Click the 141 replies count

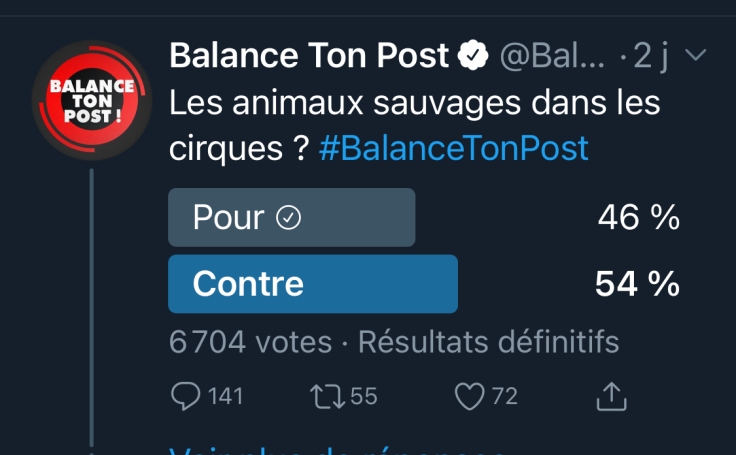pyautogui.click(x=225, y=396)
